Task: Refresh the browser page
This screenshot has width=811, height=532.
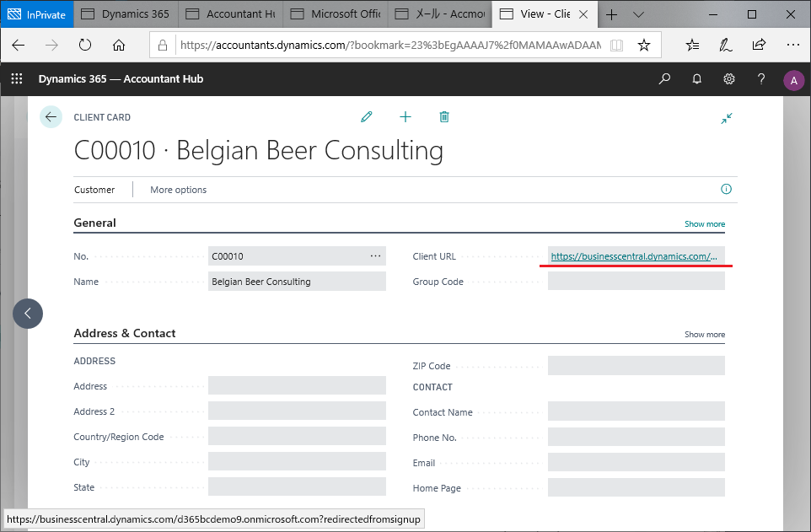Action: (x=85, y=45)
